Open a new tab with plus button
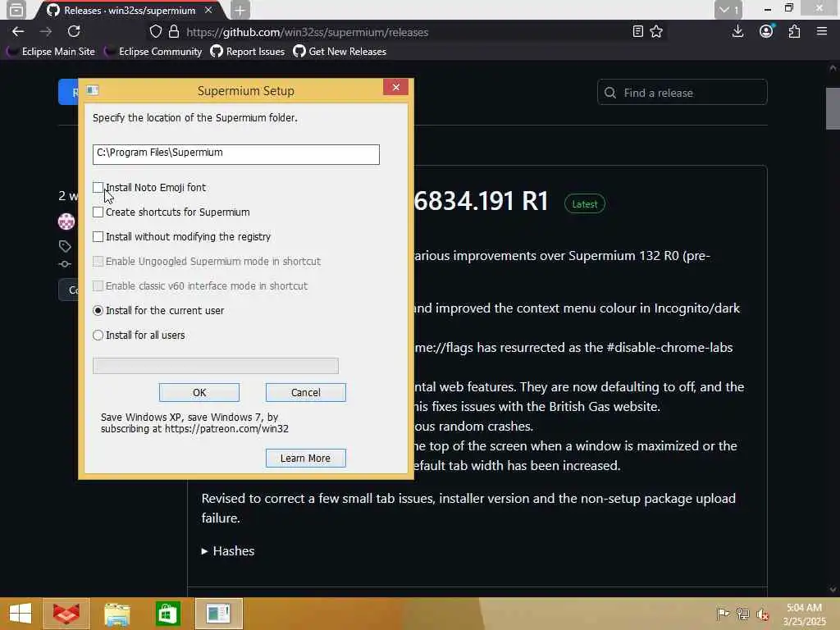Viewport: 840px width, 630px height. [x=240, y=10]
